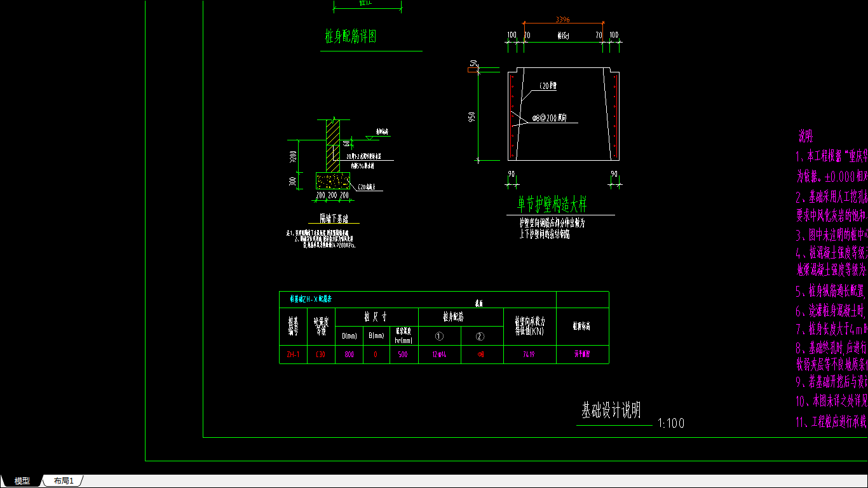Select the C30 table cell

320,355
